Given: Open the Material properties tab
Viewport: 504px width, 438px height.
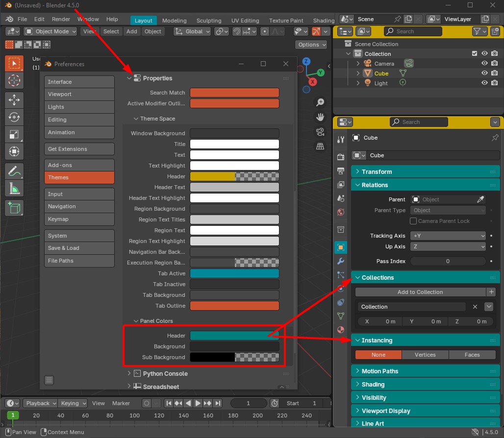Looking at the screenshot, I should point(341,330).
